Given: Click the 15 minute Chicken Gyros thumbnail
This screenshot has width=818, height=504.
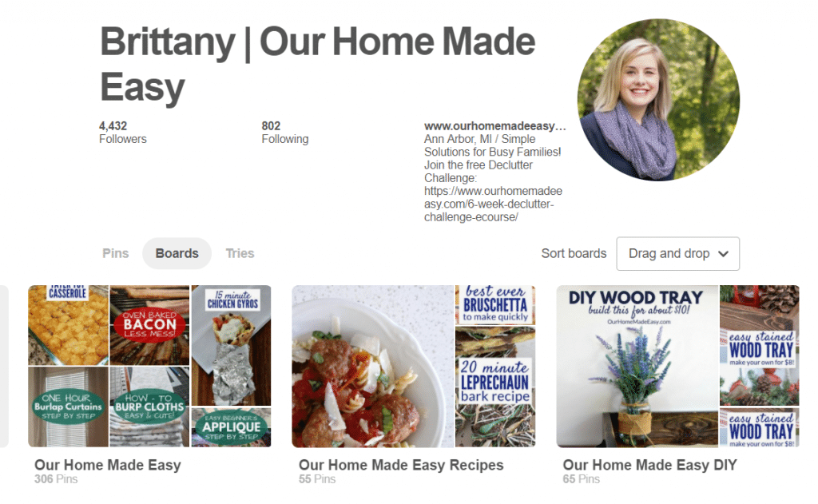Looking at the screenshot, I should click(231, 345).
